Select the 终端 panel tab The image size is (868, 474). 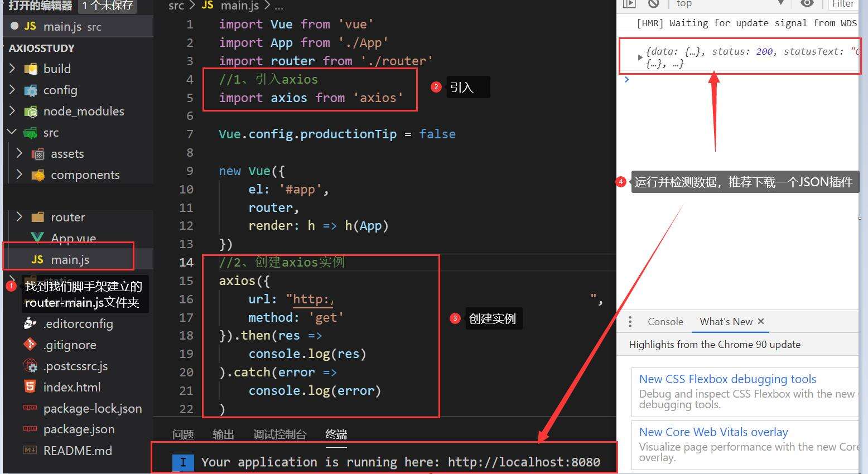click(336, 434)
